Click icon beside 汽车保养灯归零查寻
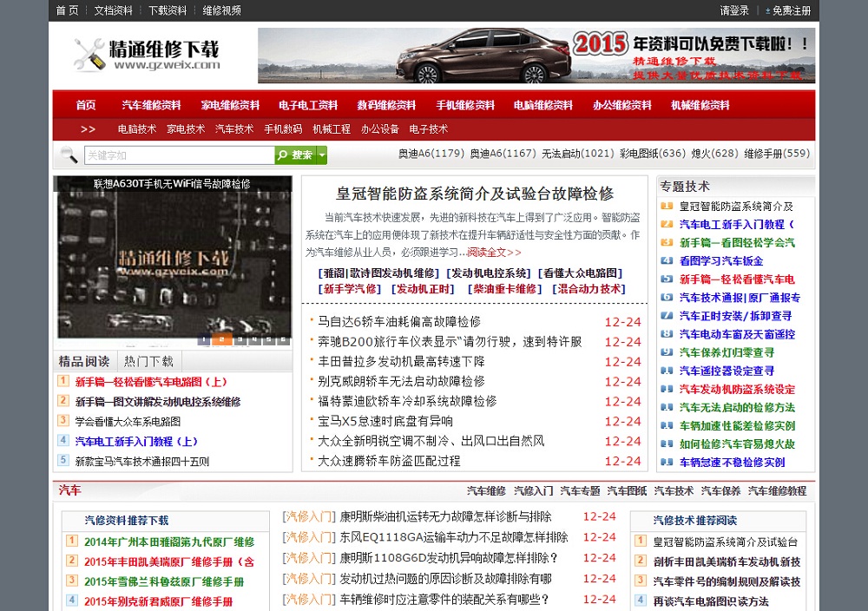Viewport: 868px width, 611px height. [667, 352]
